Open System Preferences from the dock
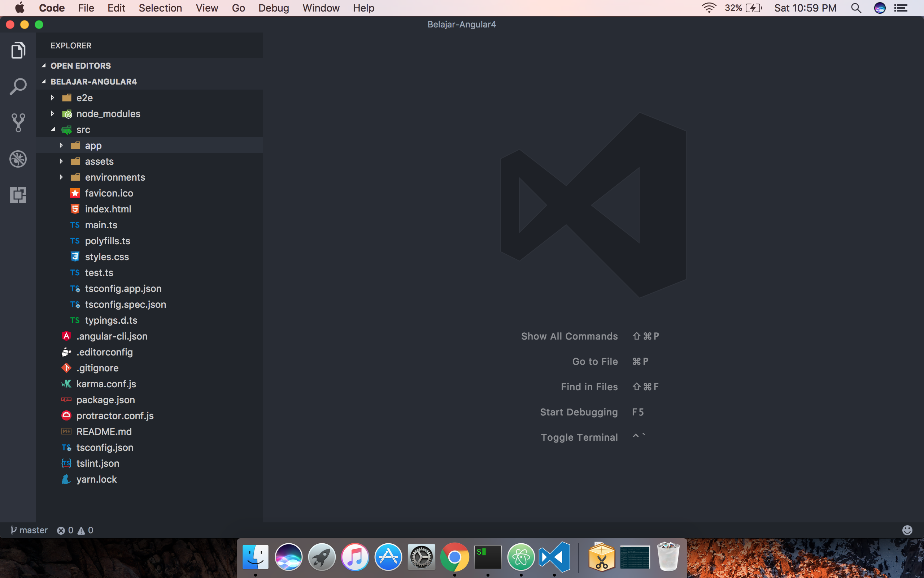Viewport: 924px width, 578px height. click(x=422, y=557)
